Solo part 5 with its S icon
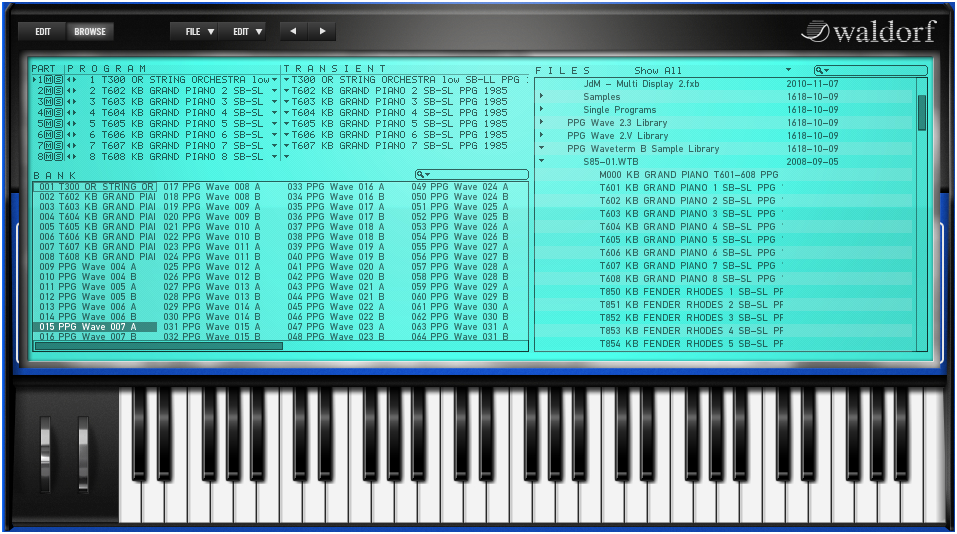 tap(58, 124)
